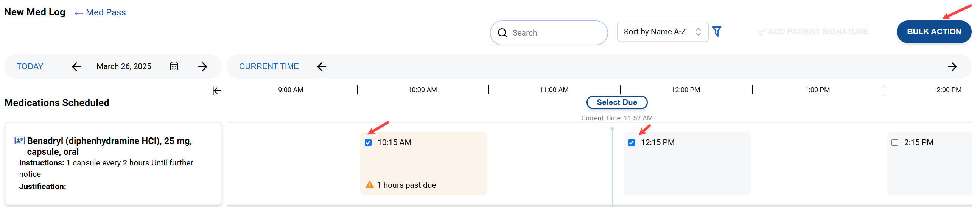The image size is (980, 207).
Task: Return via the Med Pass link
Action: click(x=100, y=12)
